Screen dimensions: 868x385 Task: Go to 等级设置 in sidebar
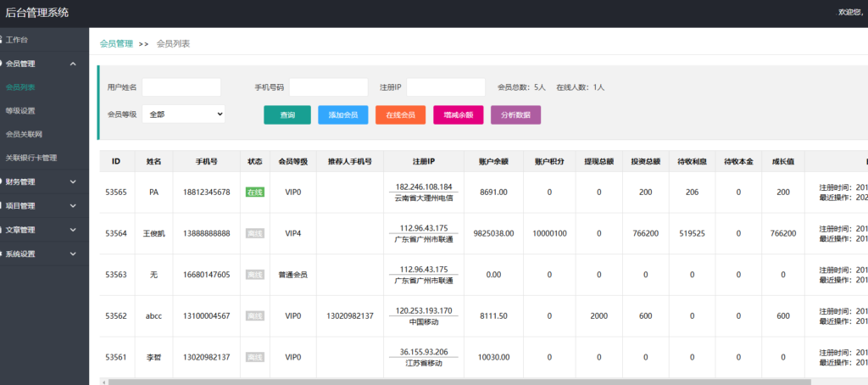[20, 110]
